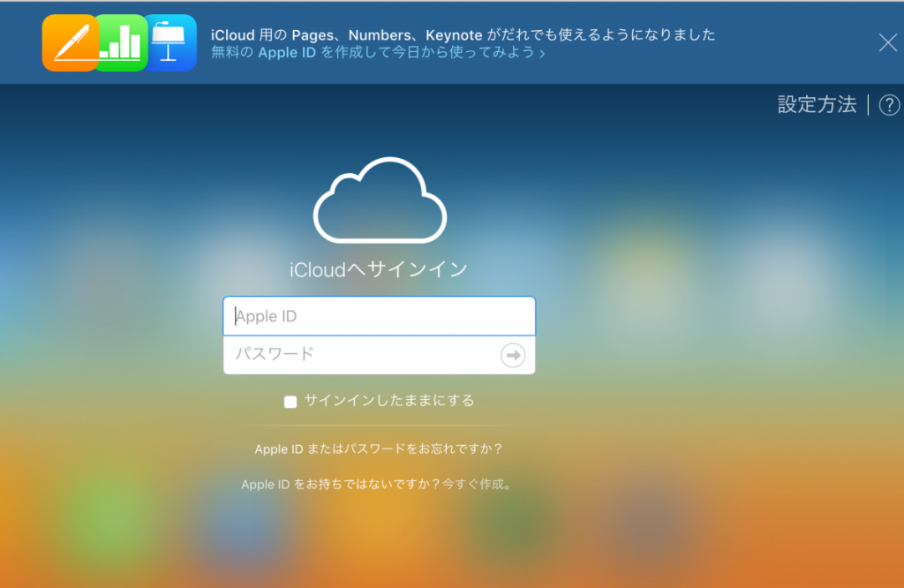Dismiss the banner with the X button

[888, 42]
